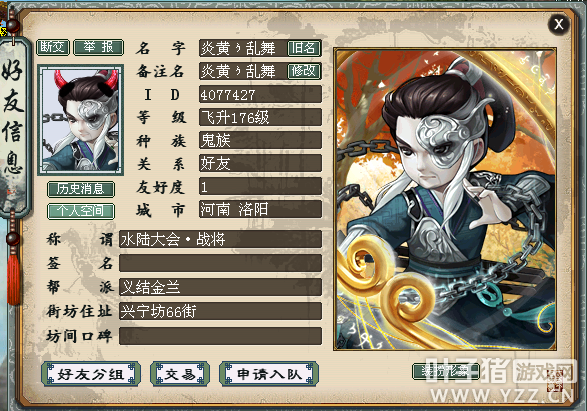
Task: Click the 签名 signature field
Action: coord(220,263)
